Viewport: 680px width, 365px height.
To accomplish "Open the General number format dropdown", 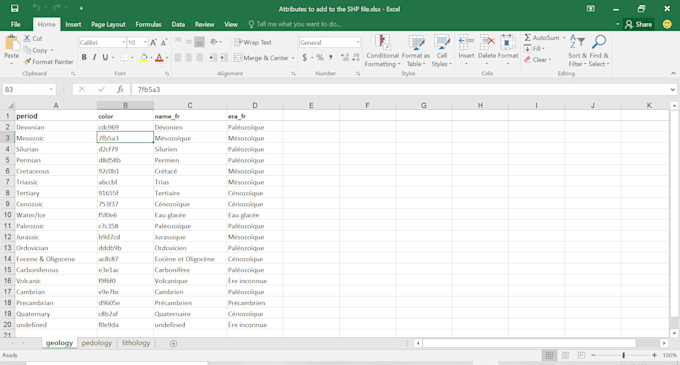I will [357, 42].
